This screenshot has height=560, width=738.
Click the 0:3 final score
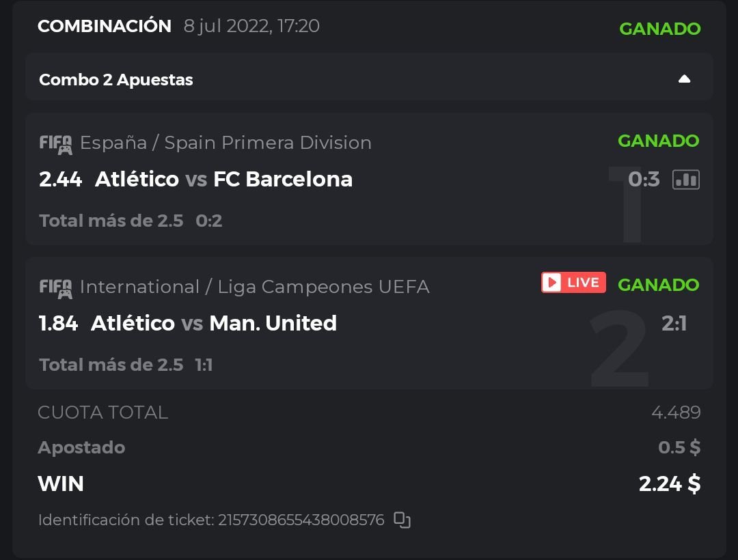644,180
